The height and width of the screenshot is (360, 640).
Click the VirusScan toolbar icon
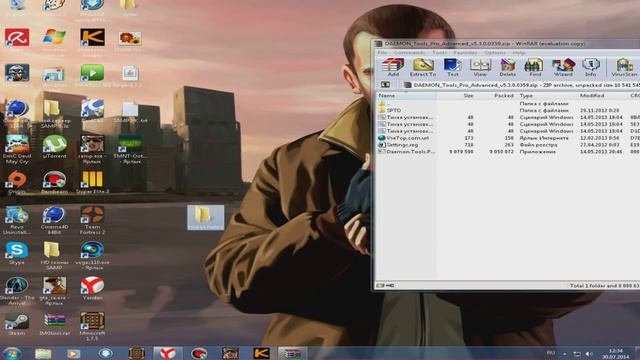[624, 67]
